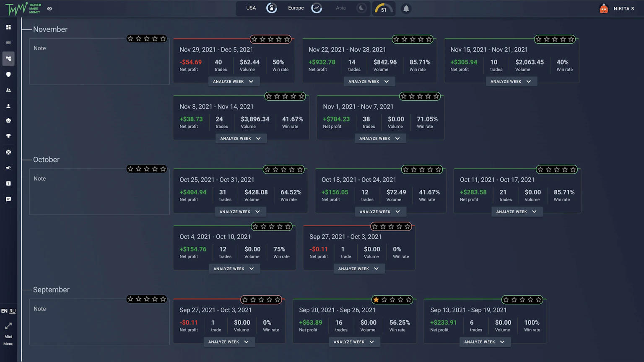Give the Sep 20 week a star rating
The image size is (644, 362).
(392, 300)
